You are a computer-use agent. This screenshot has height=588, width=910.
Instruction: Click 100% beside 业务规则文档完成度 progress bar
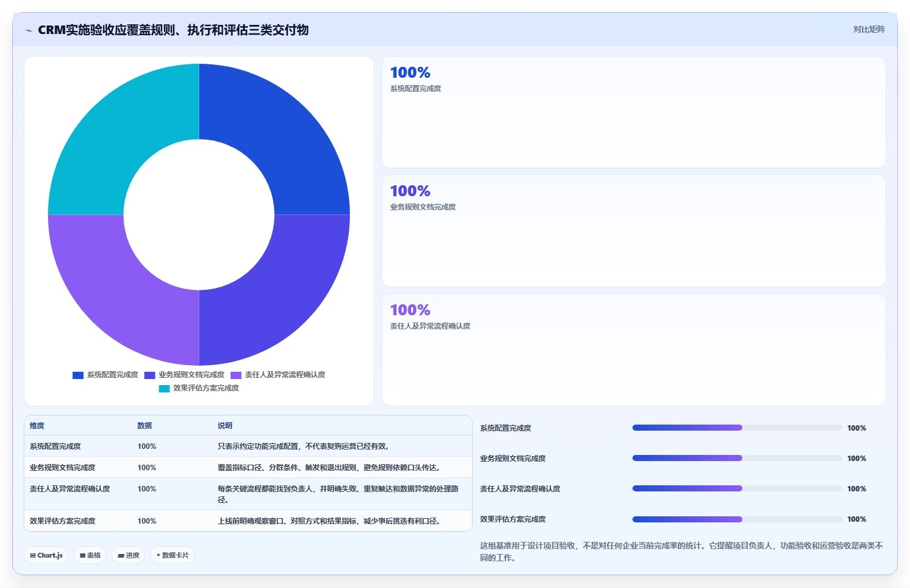tap(857, 459)
